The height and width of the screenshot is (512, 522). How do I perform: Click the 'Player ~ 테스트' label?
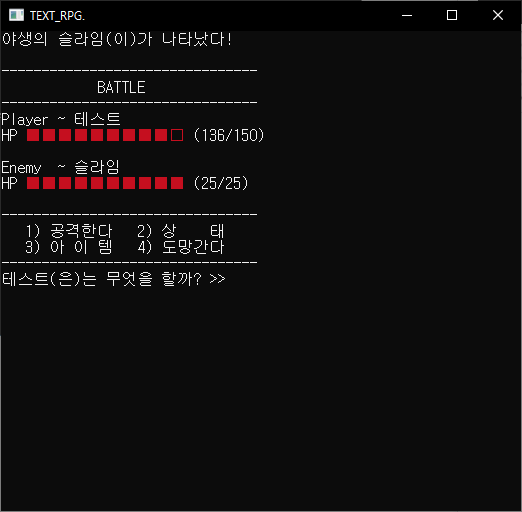tap(61, 119)
